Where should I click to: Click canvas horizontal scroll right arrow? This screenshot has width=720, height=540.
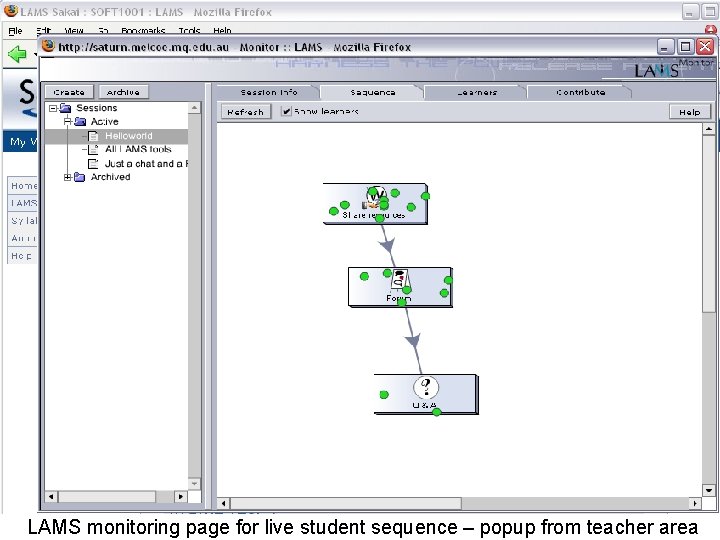coord(696,503)
